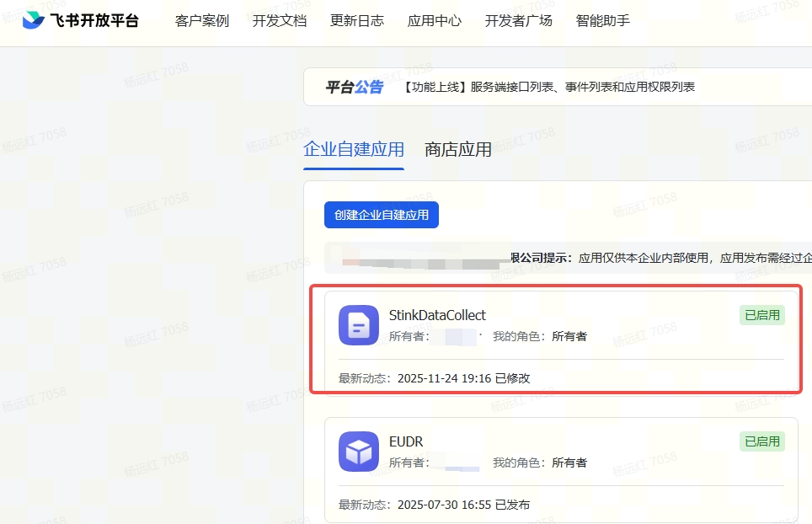
Task: Click 2025-11-24 19:16 已修改 status text
Action: (464, 378)
